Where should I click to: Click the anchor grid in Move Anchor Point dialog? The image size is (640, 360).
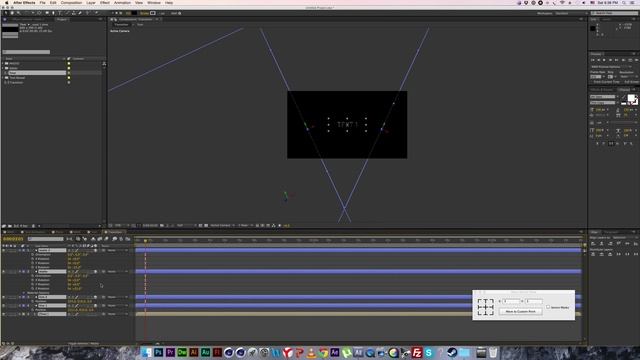click(x=485, y=307)
